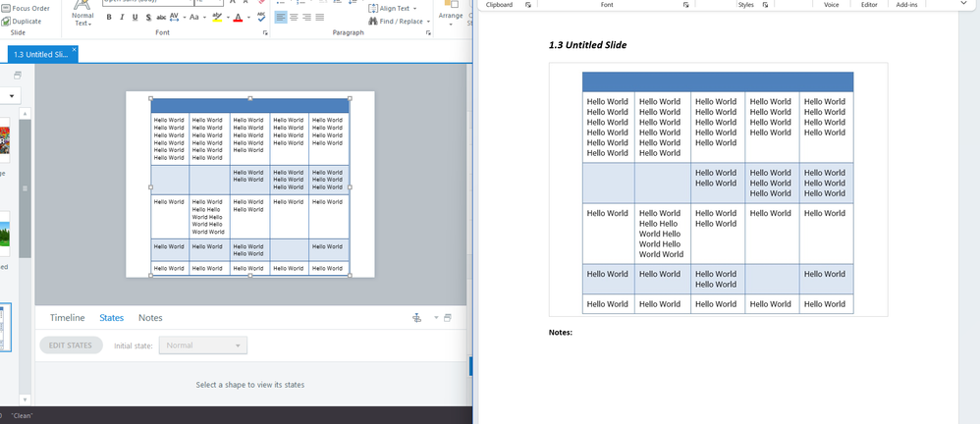Underline text using the U icon

135,18
